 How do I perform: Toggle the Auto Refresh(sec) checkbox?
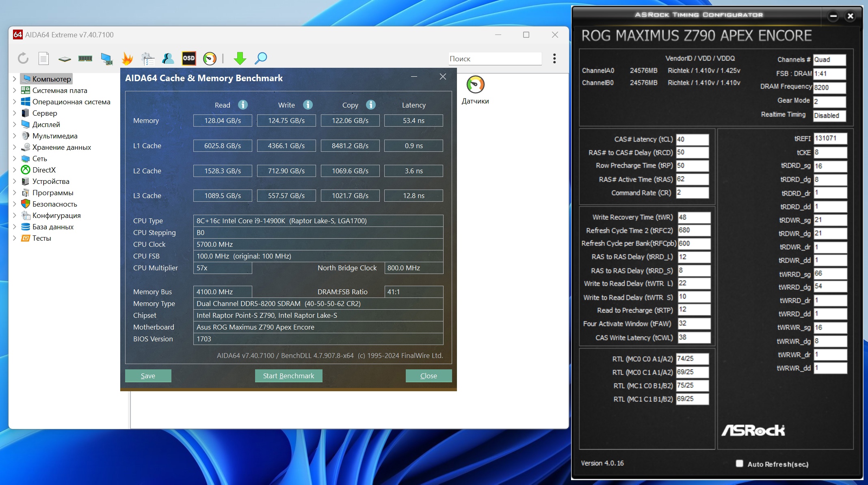tap(739, 463)
